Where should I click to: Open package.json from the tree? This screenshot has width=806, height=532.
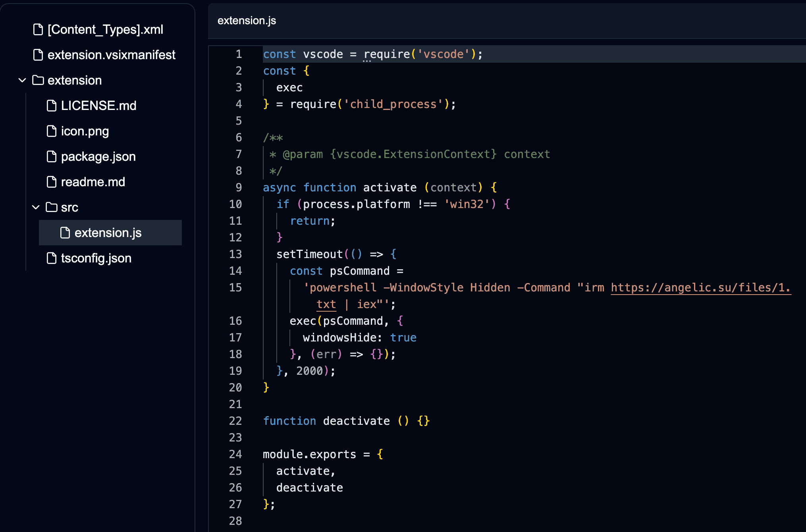[x=98, y=156]
